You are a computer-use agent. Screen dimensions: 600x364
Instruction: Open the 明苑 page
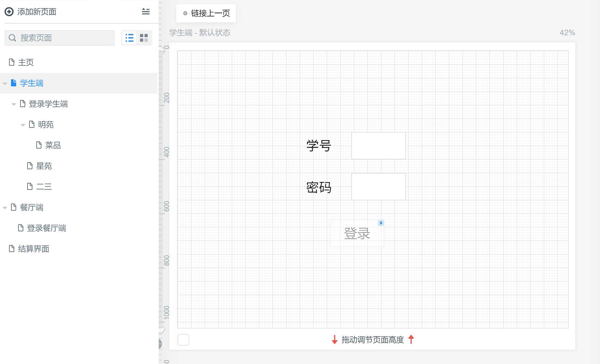(46, 125)
